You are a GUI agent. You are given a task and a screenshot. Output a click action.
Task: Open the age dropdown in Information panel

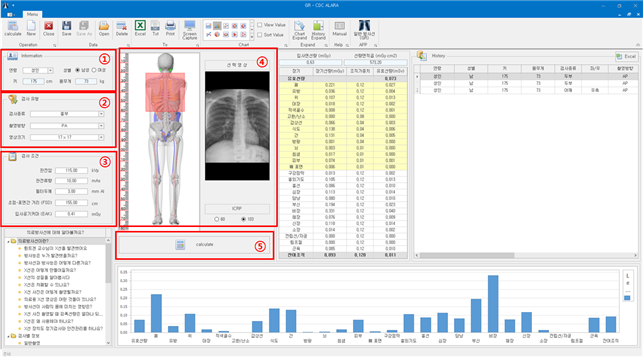click(50, 71)
